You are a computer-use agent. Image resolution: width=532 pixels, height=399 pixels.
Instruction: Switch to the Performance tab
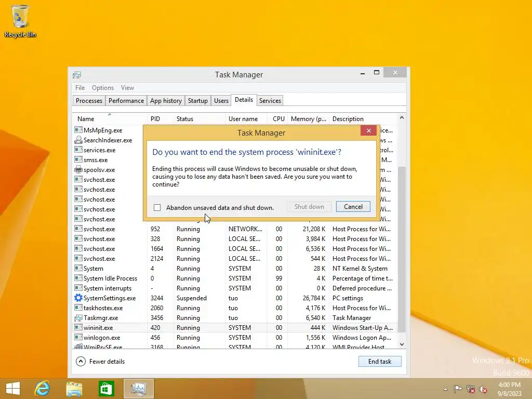(126, 100)
